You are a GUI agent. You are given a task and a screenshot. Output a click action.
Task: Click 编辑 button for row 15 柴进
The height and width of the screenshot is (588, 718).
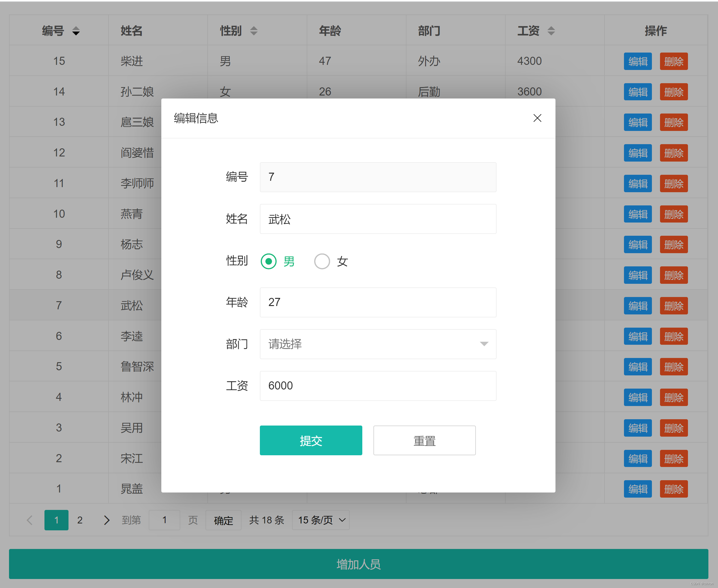[637, 61]
